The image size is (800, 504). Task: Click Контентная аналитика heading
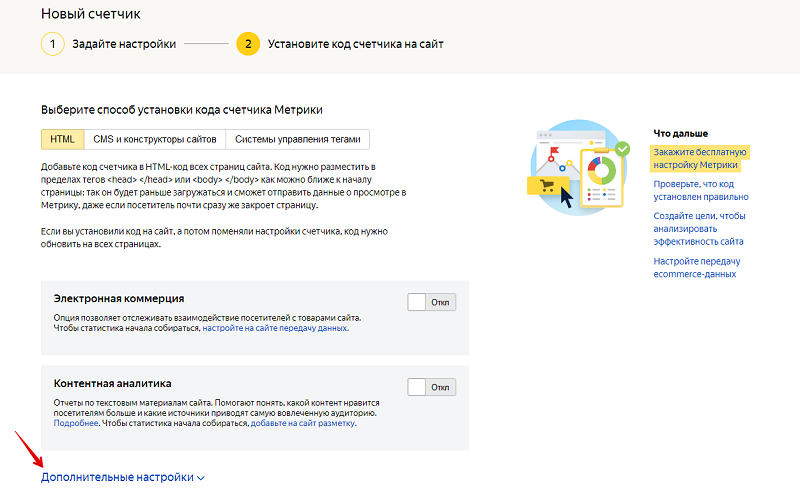pyautogui.click(x=112, y=383)
